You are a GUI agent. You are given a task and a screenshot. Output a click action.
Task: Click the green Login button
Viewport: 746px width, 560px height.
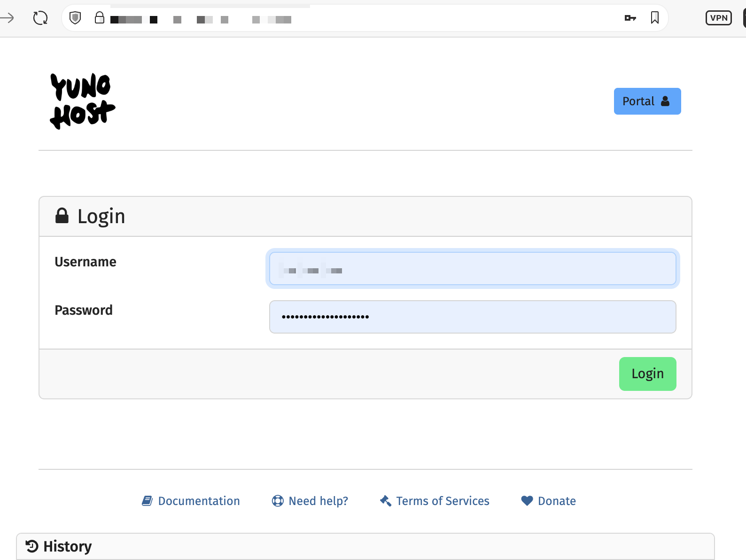[648, 374]
